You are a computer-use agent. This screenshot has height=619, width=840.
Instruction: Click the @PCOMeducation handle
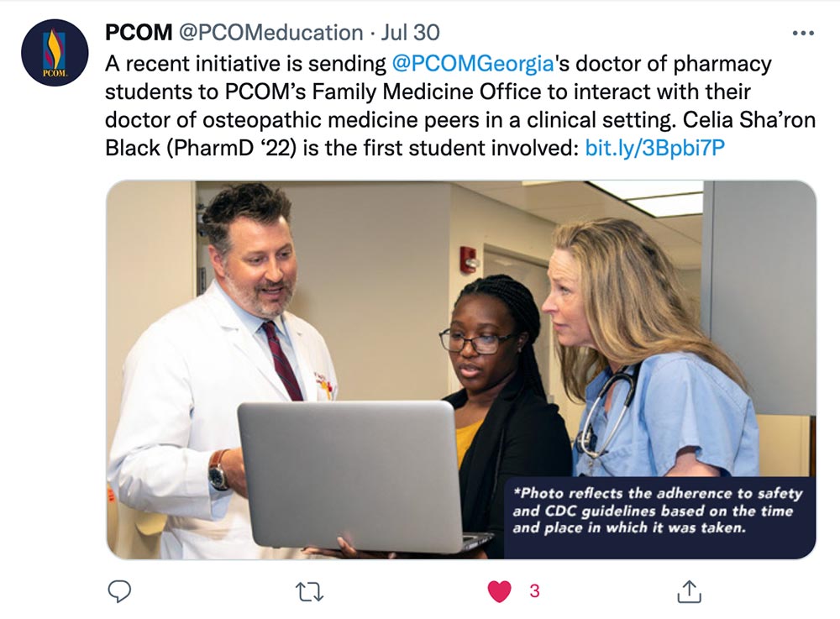tap(270, 33)
